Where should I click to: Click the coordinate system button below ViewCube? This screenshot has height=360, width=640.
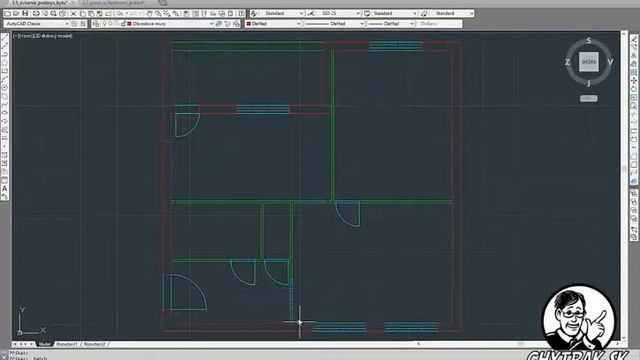point(589,98)
